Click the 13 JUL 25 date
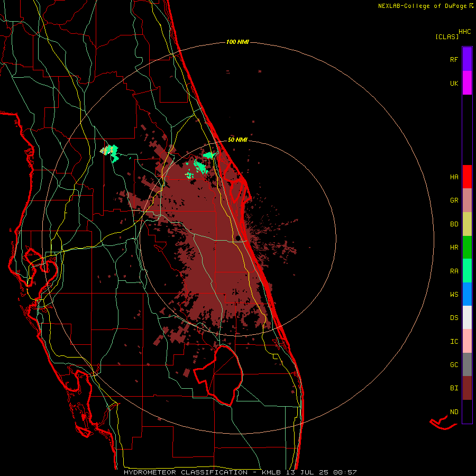Image resolution: width=476 pixels, height=476 pixels. (x=308, y=472)
